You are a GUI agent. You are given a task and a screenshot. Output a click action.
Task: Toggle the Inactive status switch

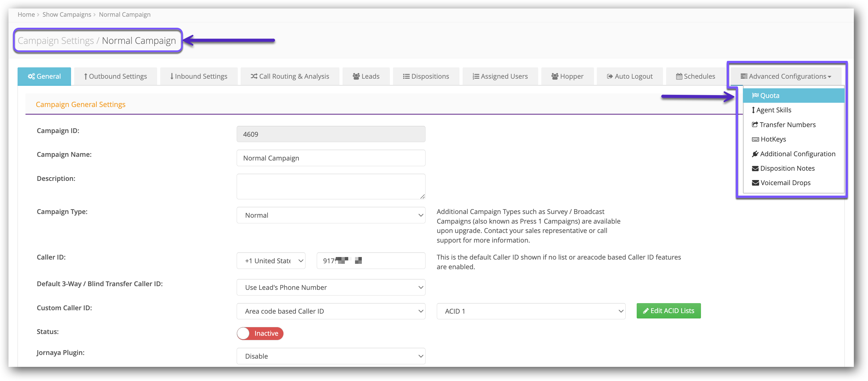[x=260, y=333]
